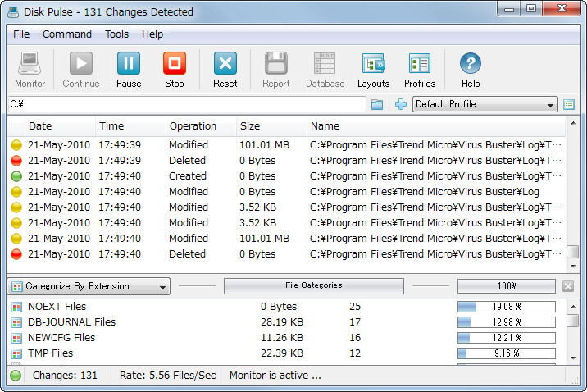Open the Help menu
Image resolution: width=587 pixels, height=392 pixels.
pos(152,34)
